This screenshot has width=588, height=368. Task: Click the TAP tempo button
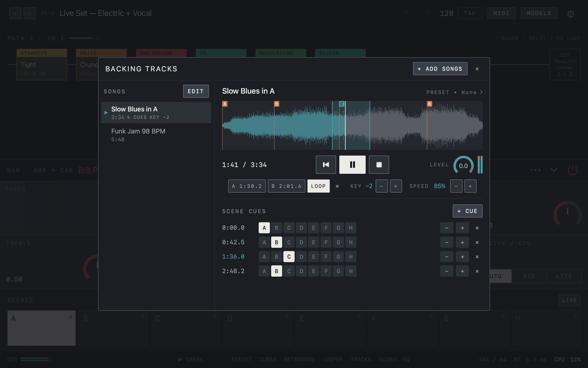coord(470,13)
